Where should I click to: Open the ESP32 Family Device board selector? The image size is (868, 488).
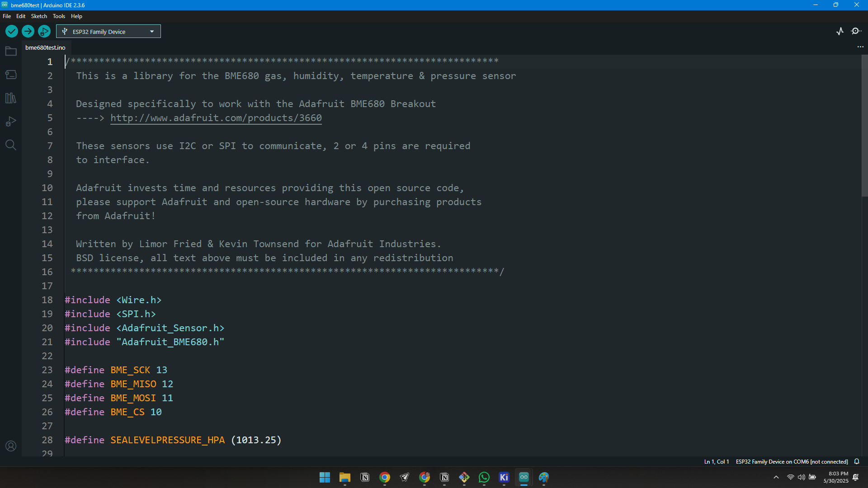click(108, 31)
